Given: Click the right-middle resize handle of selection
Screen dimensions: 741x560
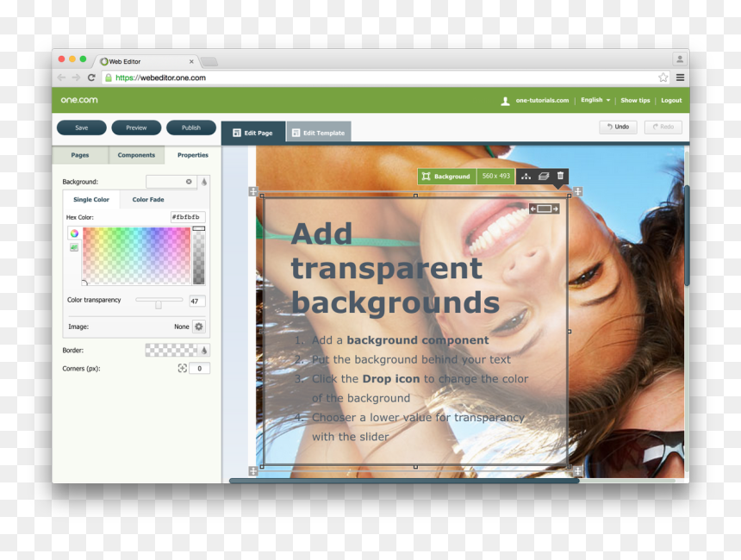Looking at the screenshot, I should click(x=569, y=332).
